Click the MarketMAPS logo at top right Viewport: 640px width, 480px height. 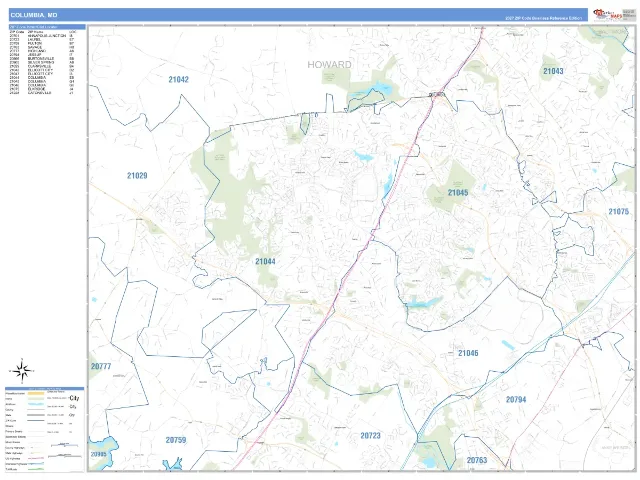coord(608,15)
